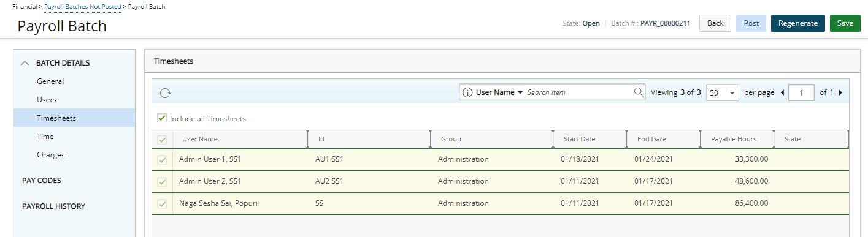Open Pay Codes section

point(42,181)
